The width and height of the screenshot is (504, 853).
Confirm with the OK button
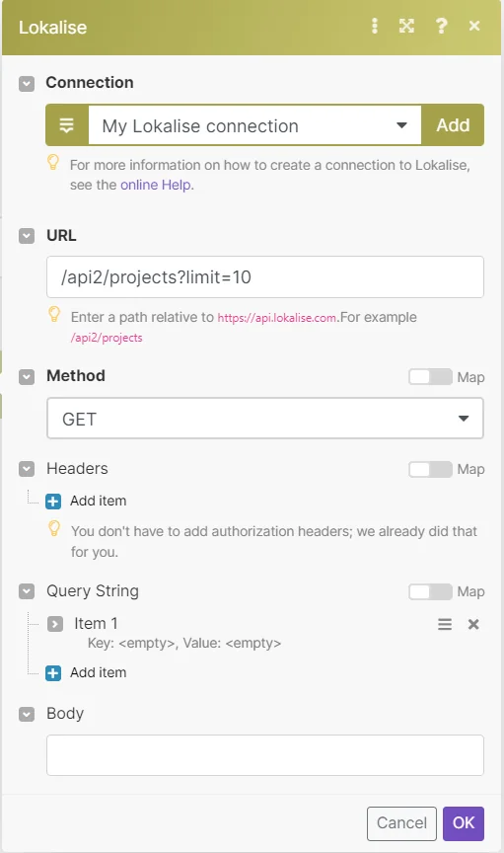(x=464, y=823)
